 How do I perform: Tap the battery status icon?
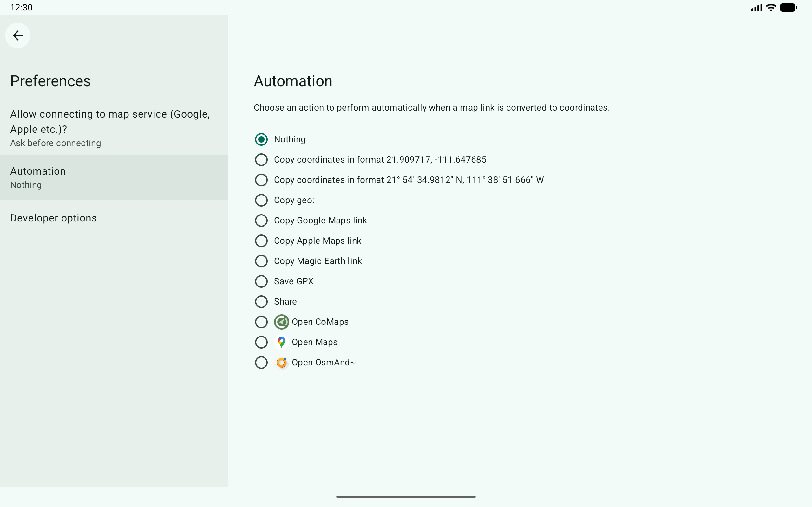788,8
